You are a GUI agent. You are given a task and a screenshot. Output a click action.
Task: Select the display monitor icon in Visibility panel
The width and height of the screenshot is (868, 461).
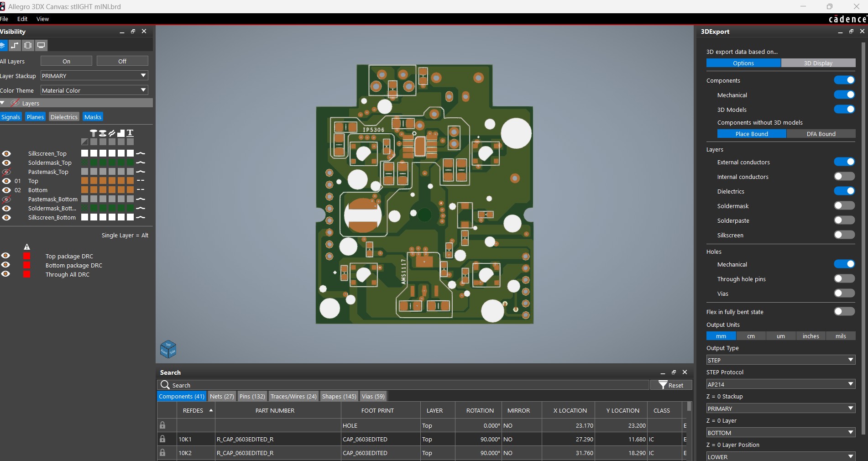pyautogui.click(x=41, y=45)
